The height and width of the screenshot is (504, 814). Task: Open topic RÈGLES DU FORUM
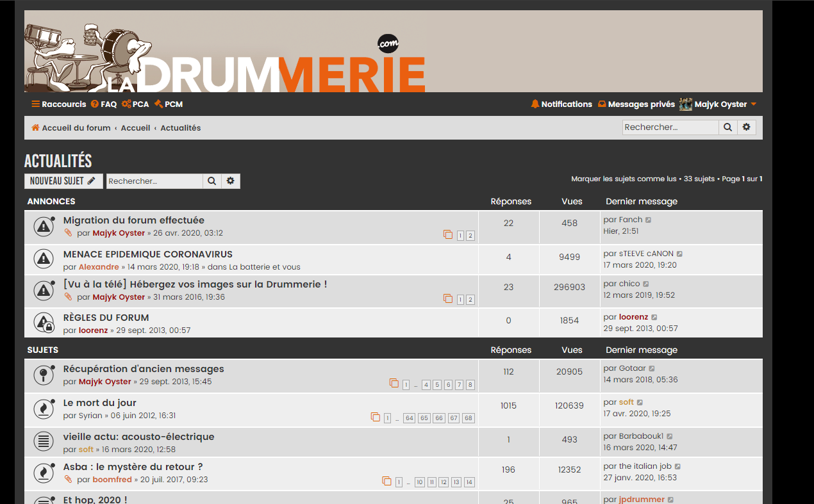(106, 318)
